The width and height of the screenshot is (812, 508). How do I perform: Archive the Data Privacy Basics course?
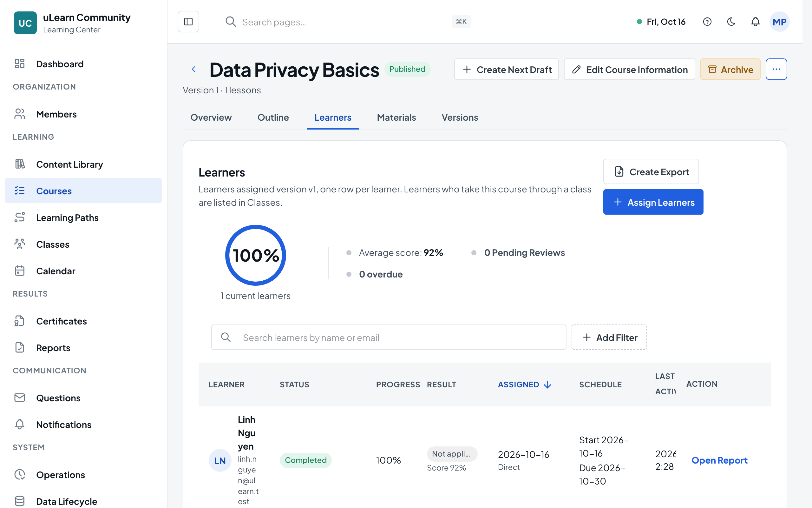click(x=730, y=69)
